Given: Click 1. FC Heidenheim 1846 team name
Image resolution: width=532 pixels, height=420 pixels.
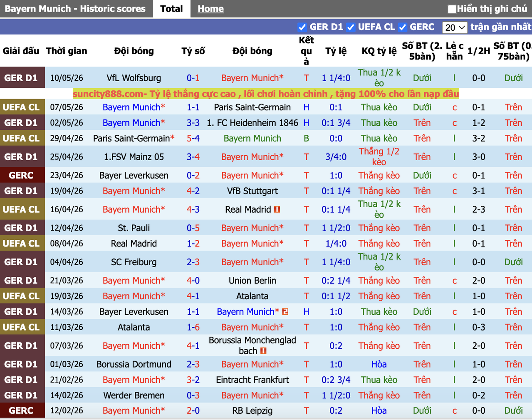Looking at the screenshot, I should click(x=252, y=123).
